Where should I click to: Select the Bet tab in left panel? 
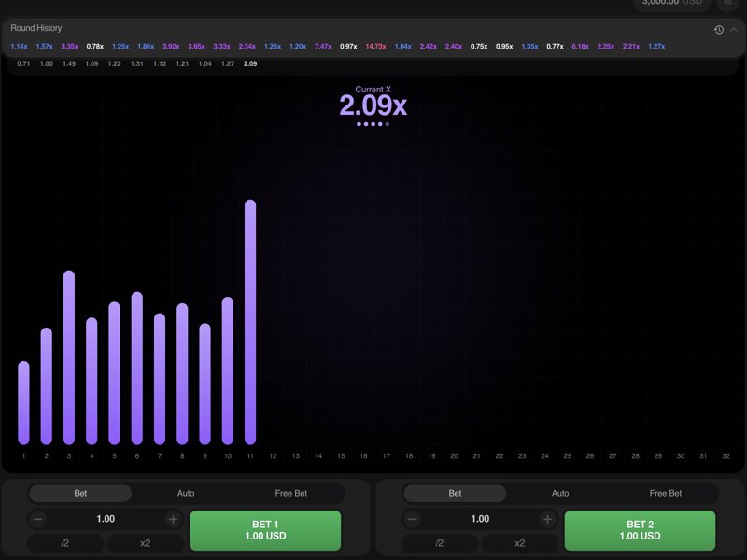(80, 494)
